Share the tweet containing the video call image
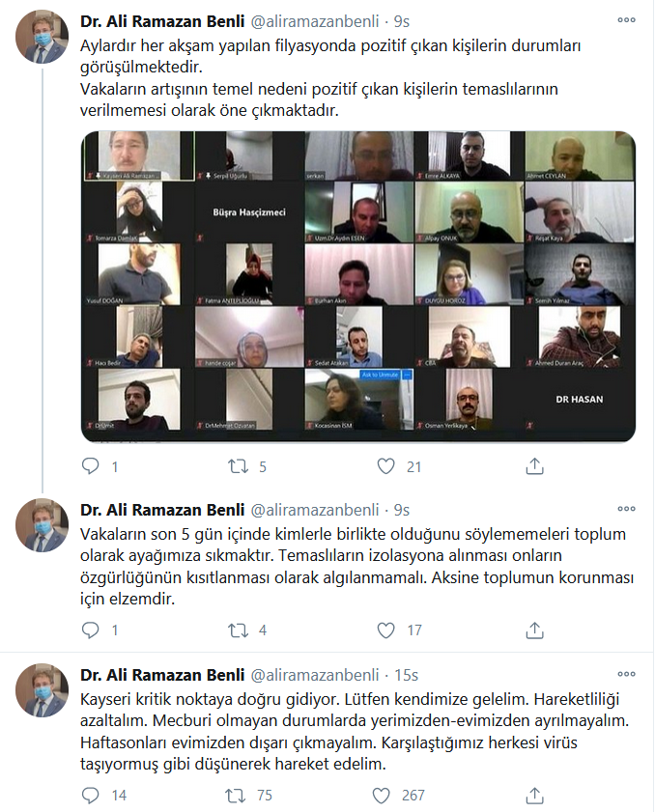Viewport: 655px width, 812px height. pyautogui.click(x=534, y=466)
